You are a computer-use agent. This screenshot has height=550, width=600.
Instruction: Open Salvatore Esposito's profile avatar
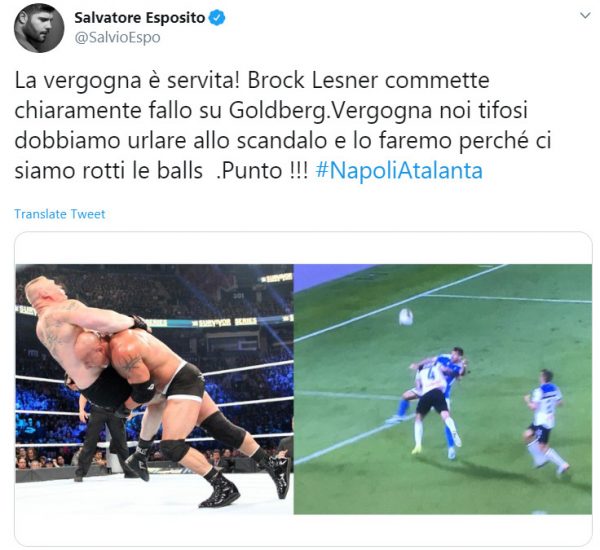39,28
